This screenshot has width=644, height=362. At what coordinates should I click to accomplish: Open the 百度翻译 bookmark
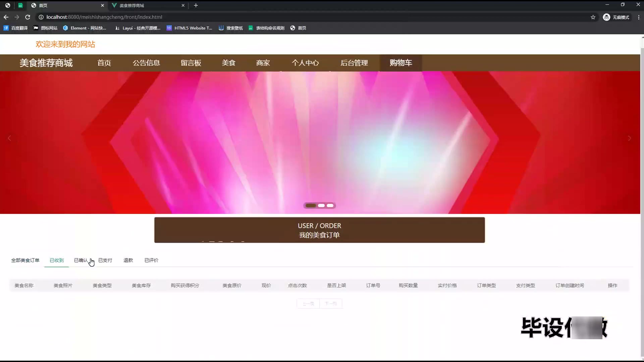tap(16, 28)
